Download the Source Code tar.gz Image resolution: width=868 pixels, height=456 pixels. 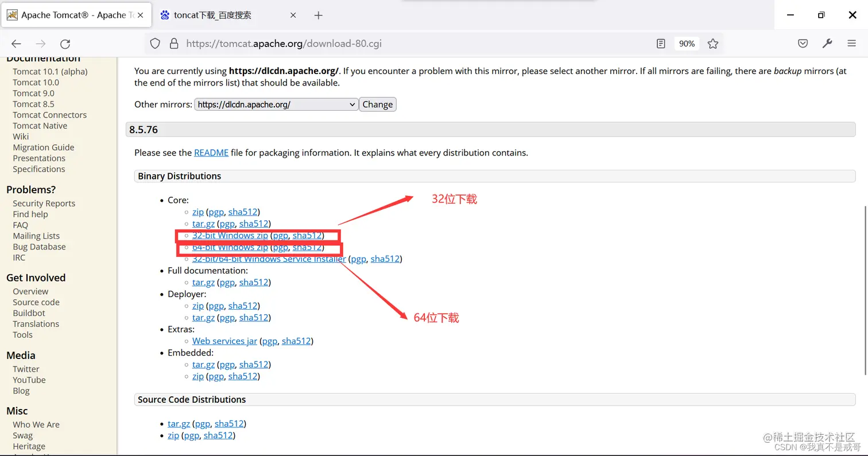(x=179, y=424)
